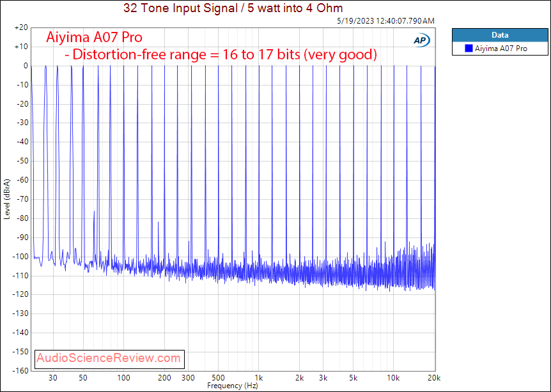Click the -100 level axis tick label
The image size is (551, 392).
20,257
